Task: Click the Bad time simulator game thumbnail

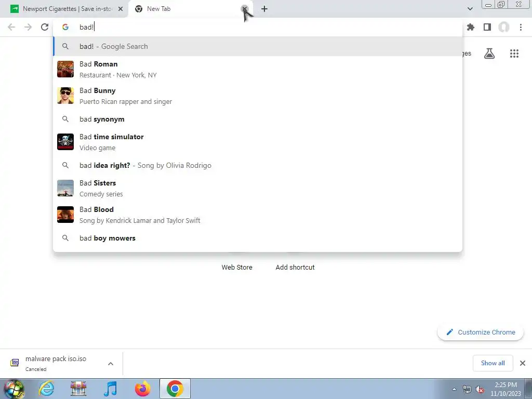Action: 65,142
